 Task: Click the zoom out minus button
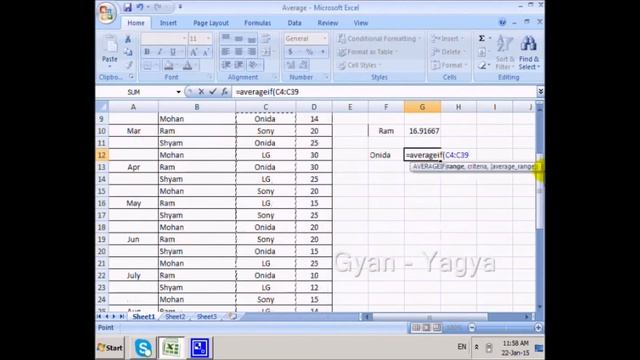click(x=472, y=327)
